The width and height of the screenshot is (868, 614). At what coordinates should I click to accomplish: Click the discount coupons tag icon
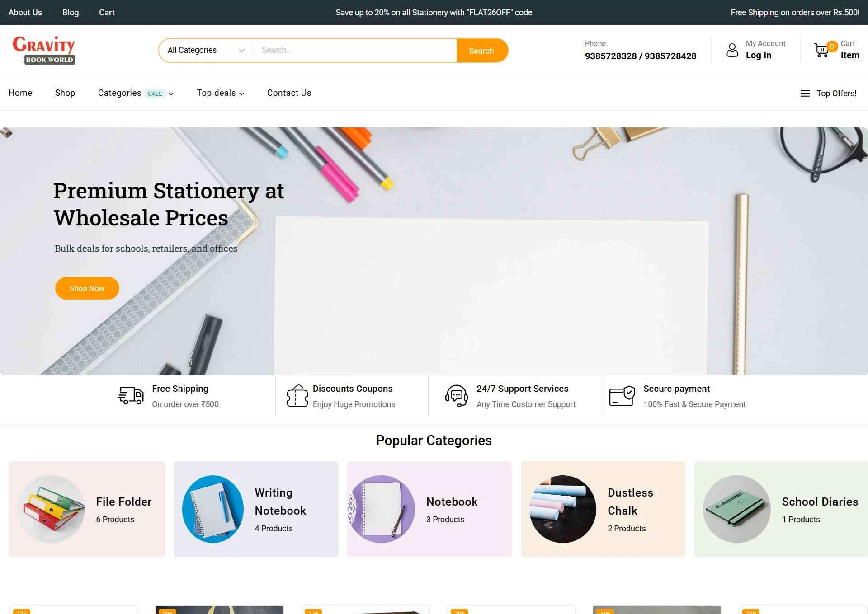pyautogui.click(x=297, y=396)
